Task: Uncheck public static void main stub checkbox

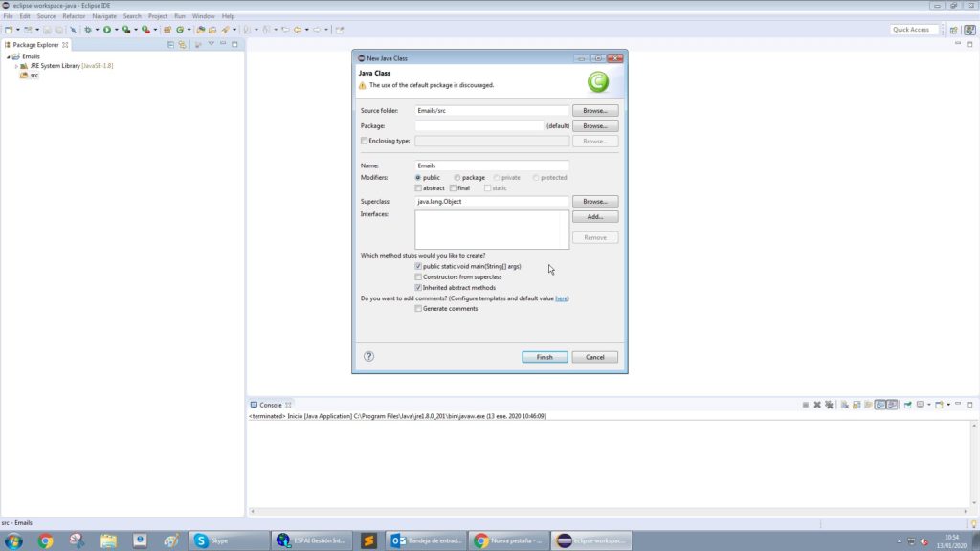Action: 418,266
